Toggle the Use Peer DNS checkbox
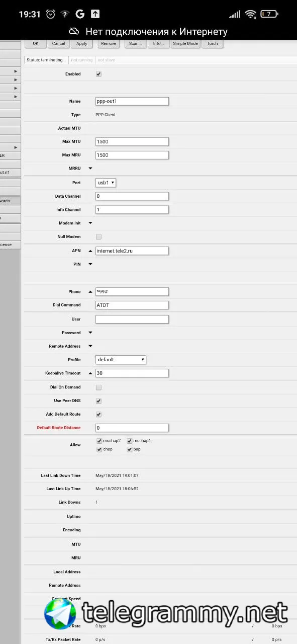The width and height of the screenshot is (297, 644). pos(98,401)
